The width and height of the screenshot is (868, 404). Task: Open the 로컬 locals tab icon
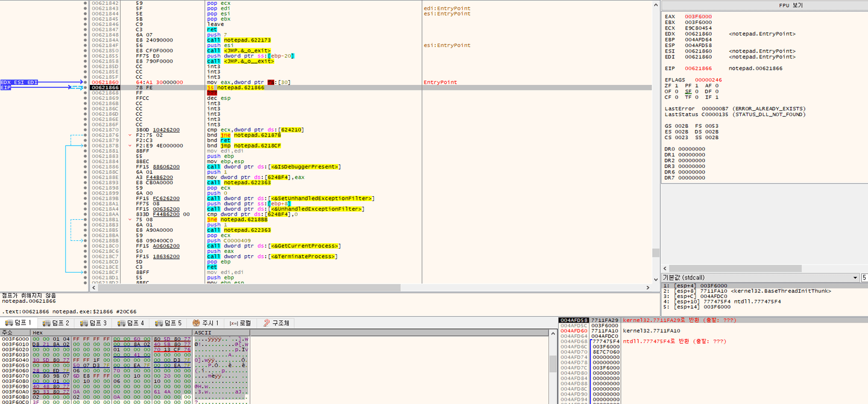(233, 323)
